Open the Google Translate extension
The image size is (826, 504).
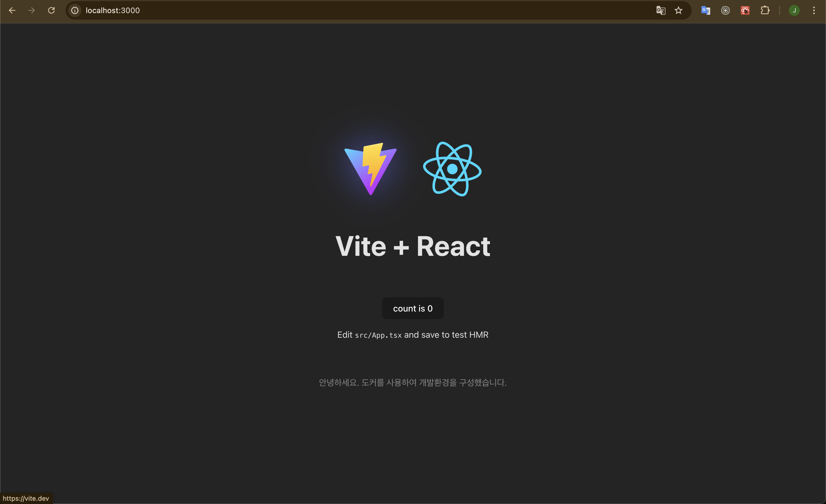click(x=706, y=10)
